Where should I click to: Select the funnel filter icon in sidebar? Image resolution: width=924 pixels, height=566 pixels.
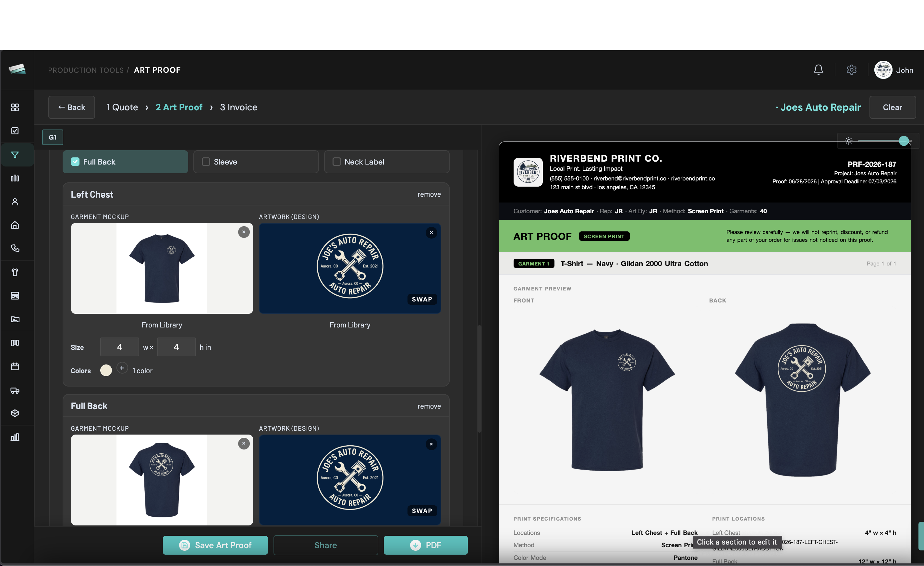click(x=15, y=155)
